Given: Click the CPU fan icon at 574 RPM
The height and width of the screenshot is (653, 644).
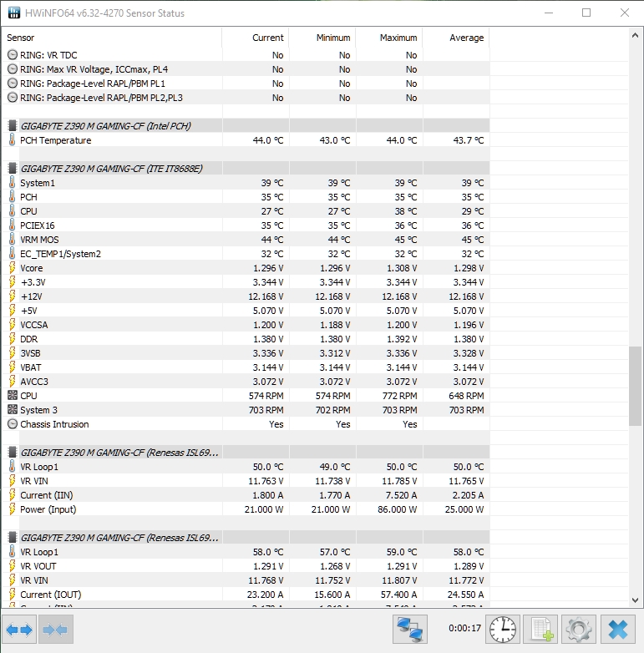Looking at the screenshot, I should pos(13,396).
